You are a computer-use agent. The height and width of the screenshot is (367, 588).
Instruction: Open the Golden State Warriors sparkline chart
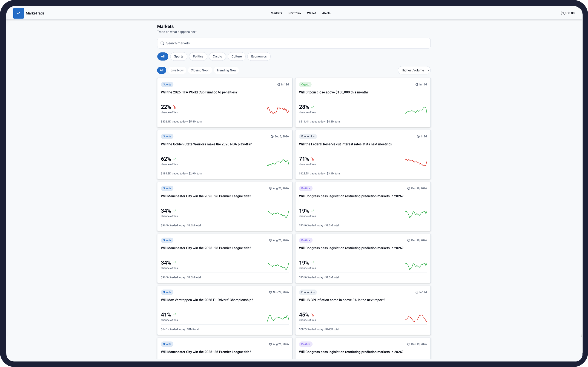pos(278,162)
